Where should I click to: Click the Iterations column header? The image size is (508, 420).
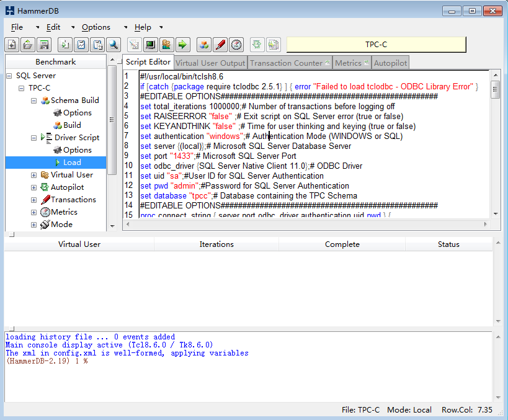(x=216, y=244)
